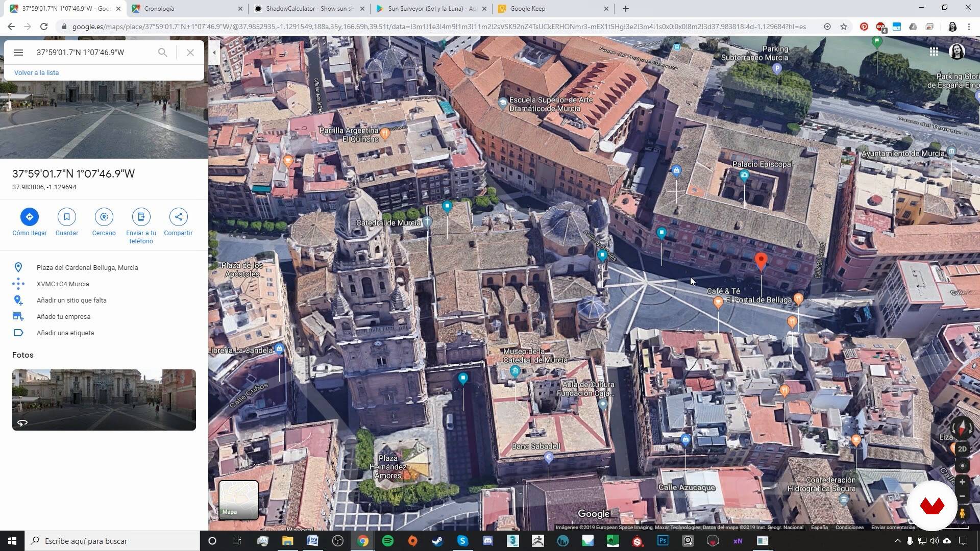Click the Escuela Superior de Arte Dramático marker
This screenshot has height=551, width=980.
pyautogui.click(x=503, y=103)
